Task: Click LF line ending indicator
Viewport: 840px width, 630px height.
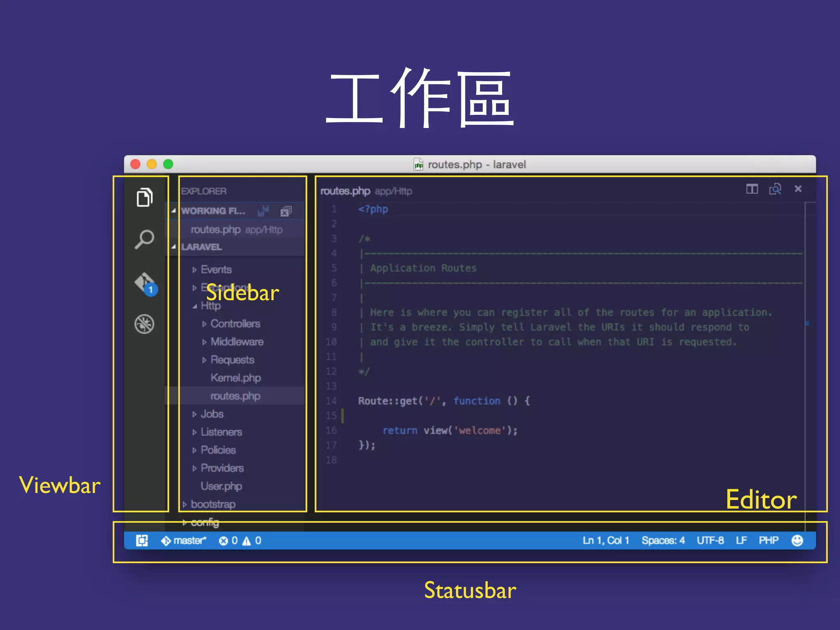Action: click(x=741, y=541)
